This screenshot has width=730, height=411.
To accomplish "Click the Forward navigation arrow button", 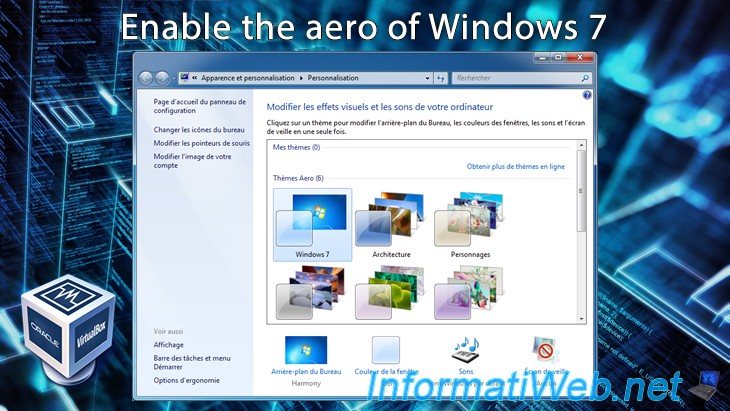I will 162,78.
